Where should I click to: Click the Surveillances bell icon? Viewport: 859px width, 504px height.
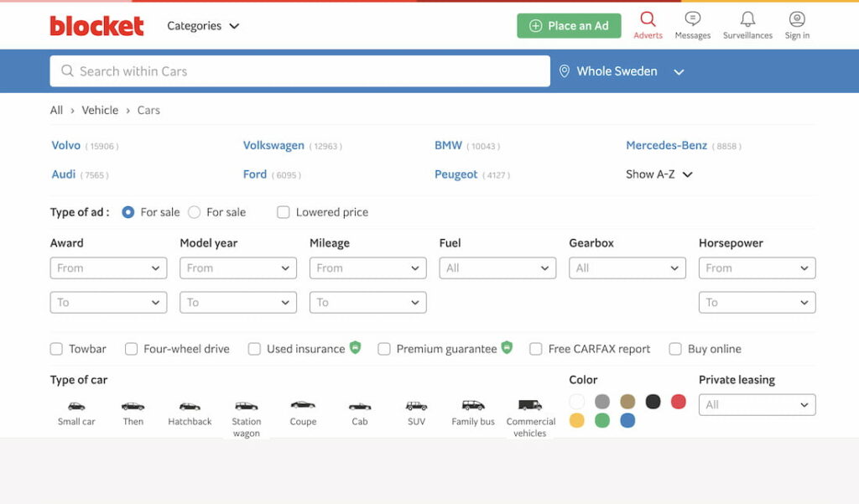(747, 19)
